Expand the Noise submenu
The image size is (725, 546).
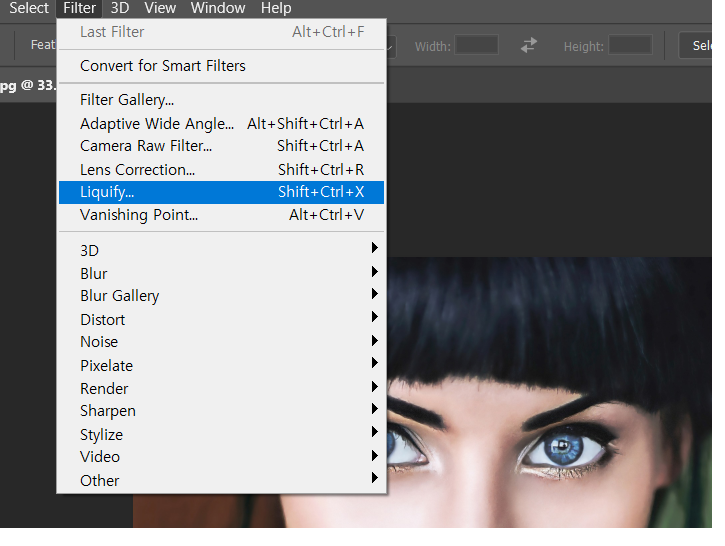(221, 342)
